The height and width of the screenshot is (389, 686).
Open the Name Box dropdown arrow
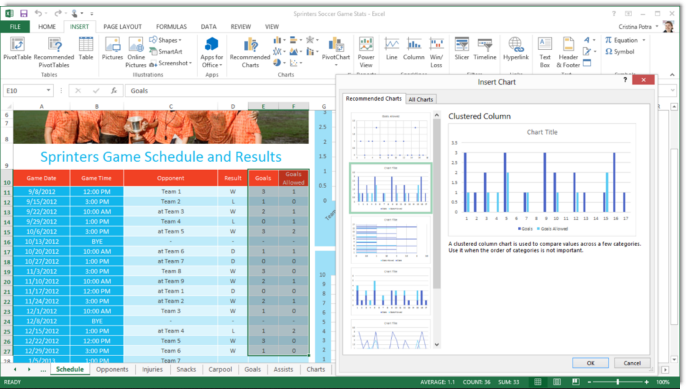tap(48, 91)
